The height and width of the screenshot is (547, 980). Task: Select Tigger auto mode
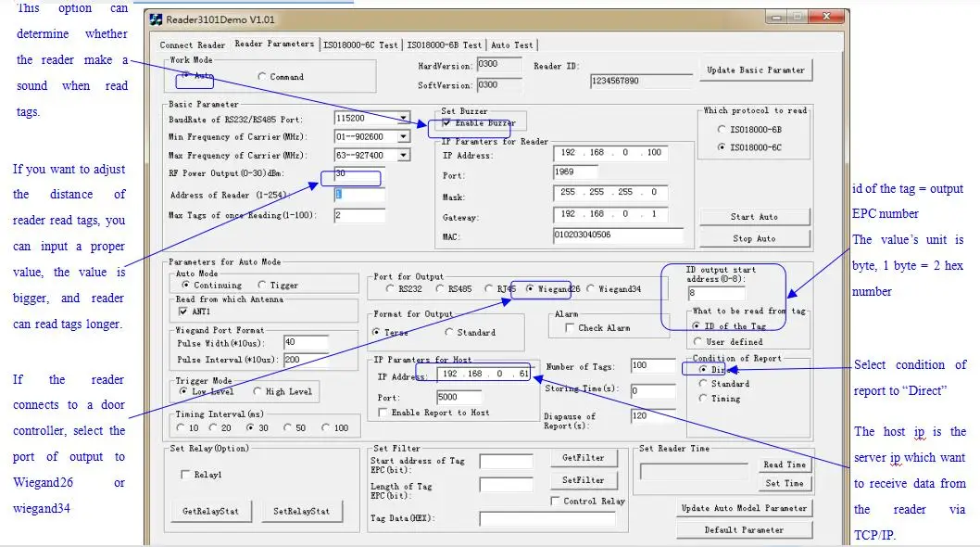262,285
